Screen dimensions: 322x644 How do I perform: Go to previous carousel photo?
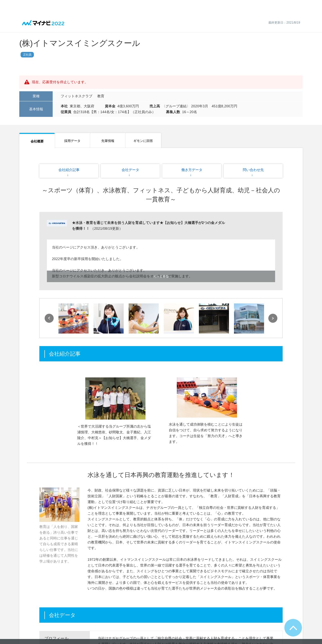[49, 318]
